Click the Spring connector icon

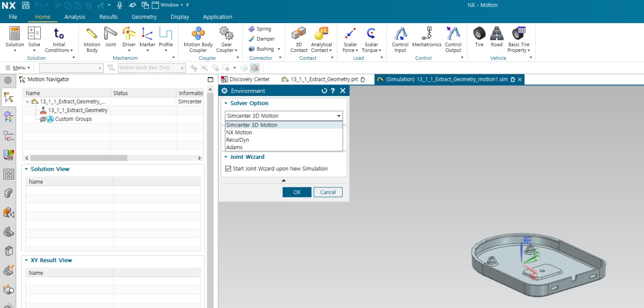pyautogui.click(x=252, y=29)
